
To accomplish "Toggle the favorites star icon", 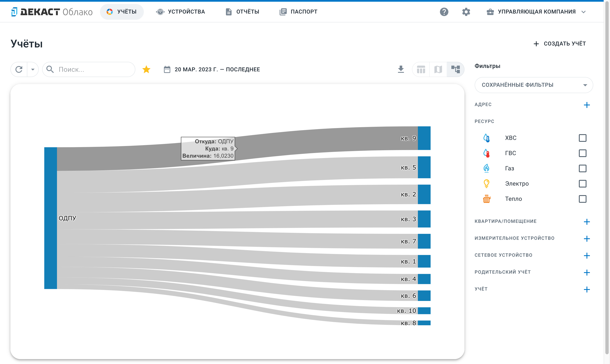I will point(146,69).
